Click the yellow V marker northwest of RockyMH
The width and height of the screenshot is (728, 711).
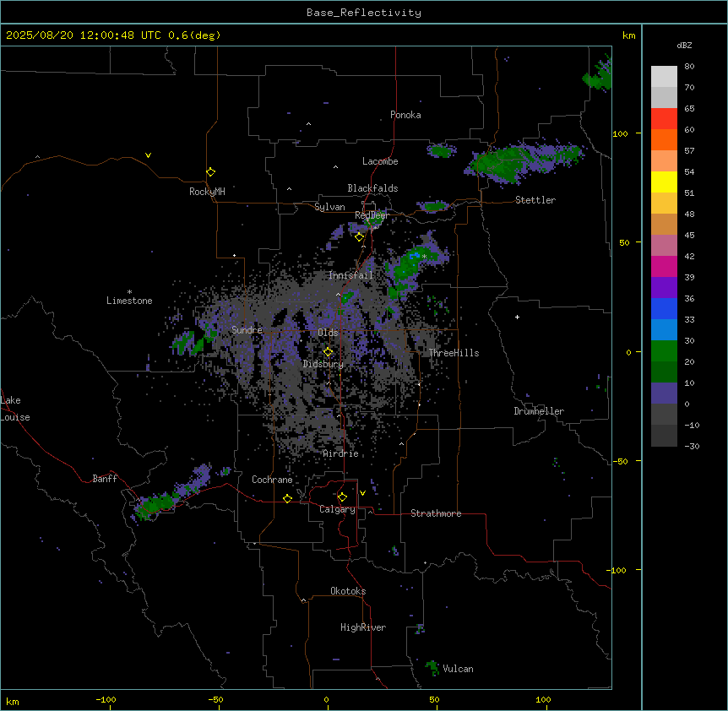[148, 155]
